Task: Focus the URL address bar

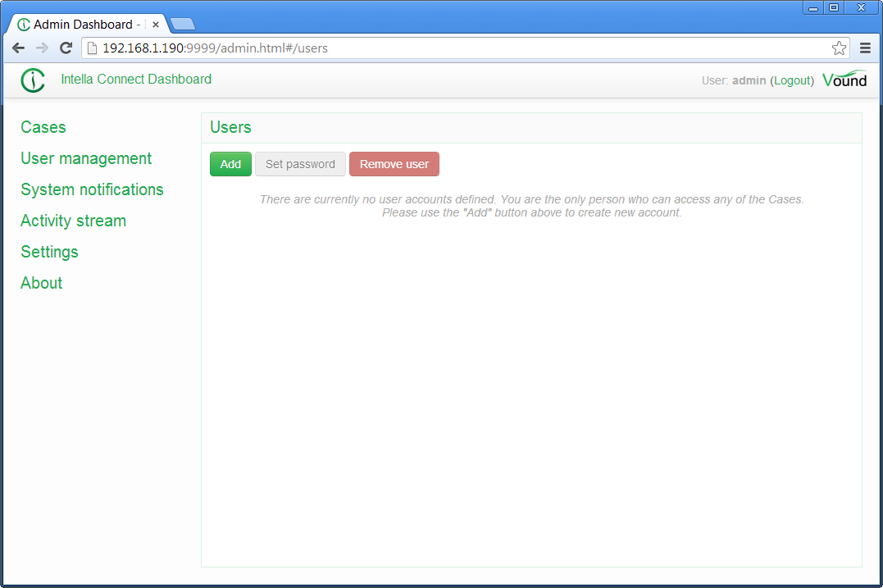Action: tap(459, 48)
